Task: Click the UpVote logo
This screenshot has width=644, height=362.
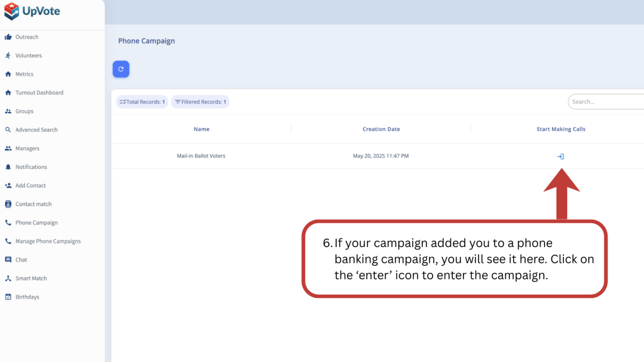Action: (x=32, y=11)
